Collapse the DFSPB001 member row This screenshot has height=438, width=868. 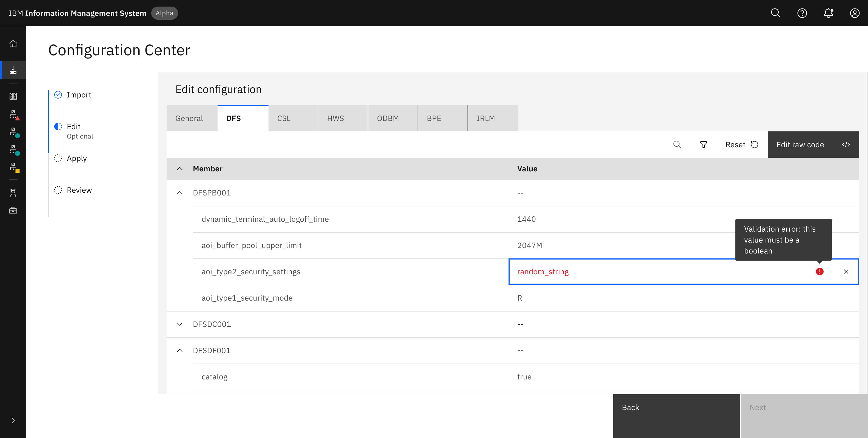(180, 193)
